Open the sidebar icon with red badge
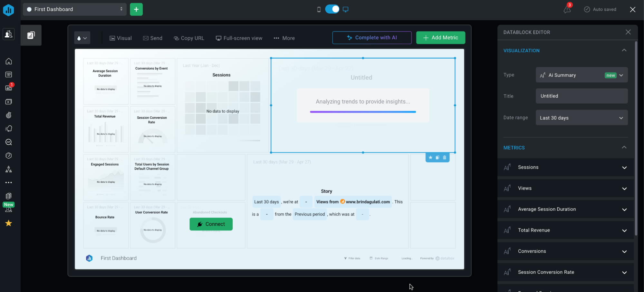The image size is (644, 292). [9, 88]
